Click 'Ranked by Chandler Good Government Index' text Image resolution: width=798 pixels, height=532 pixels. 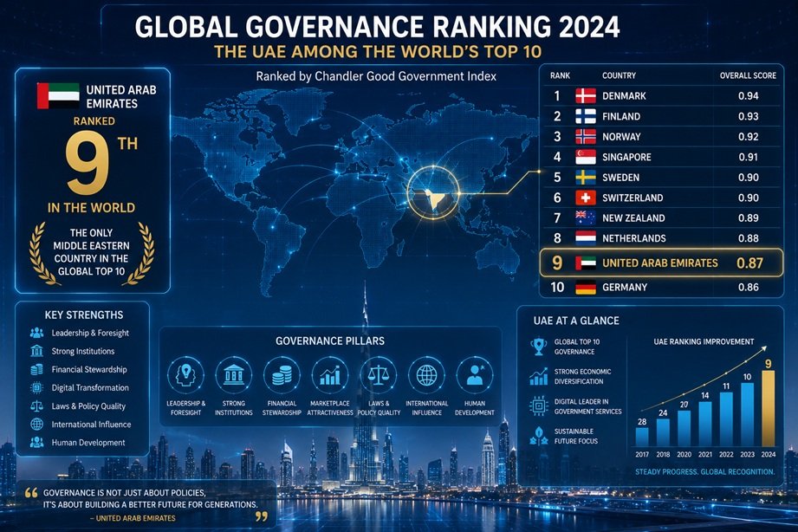point(376,76)
